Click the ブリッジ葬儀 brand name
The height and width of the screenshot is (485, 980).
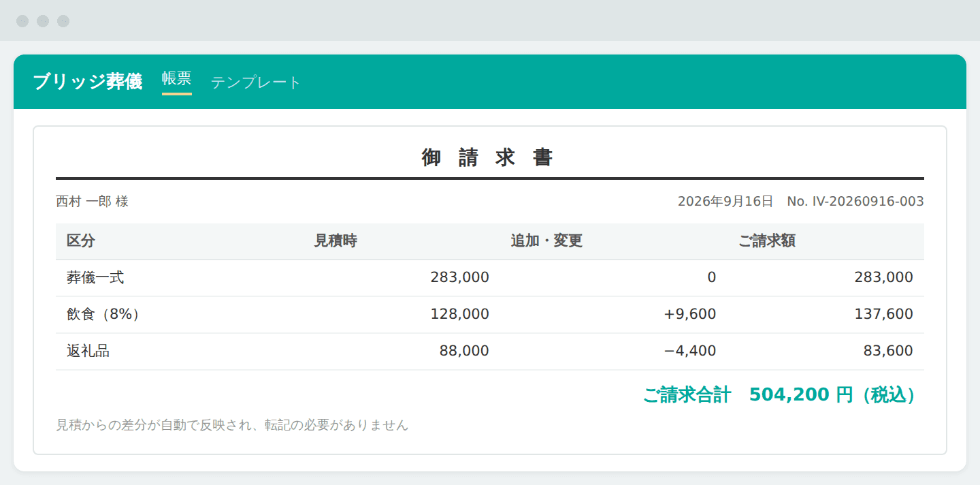[x=88, y=82]
